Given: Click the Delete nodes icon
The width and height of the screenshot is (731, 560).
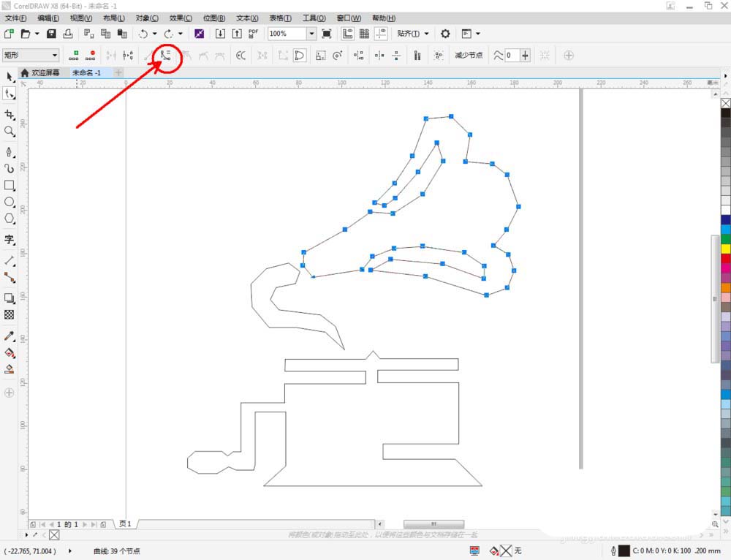Looking at the screenshot, I should (x=91, y=56).
